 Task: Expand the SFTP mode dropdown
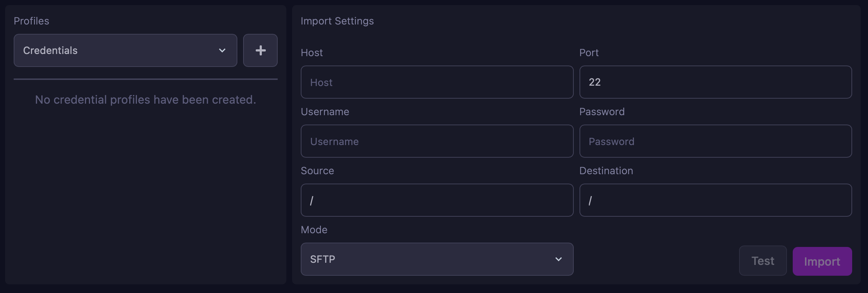point(437,259)
